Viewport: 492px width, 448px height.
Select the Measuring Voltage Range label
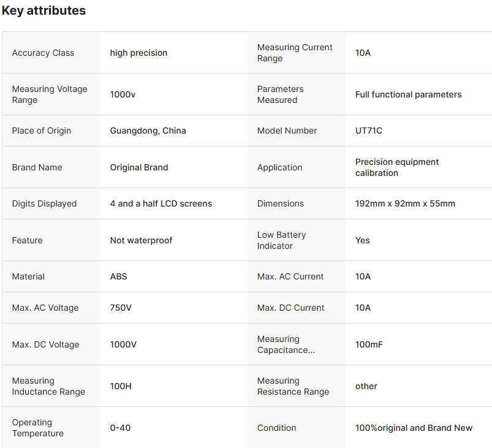(50, 94)
